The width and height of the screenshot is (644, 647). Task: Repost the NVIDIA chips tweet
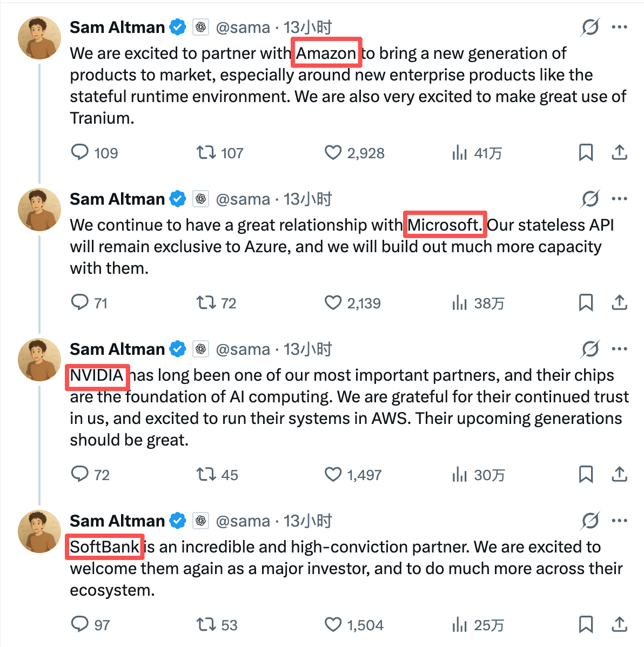point(206,474)
